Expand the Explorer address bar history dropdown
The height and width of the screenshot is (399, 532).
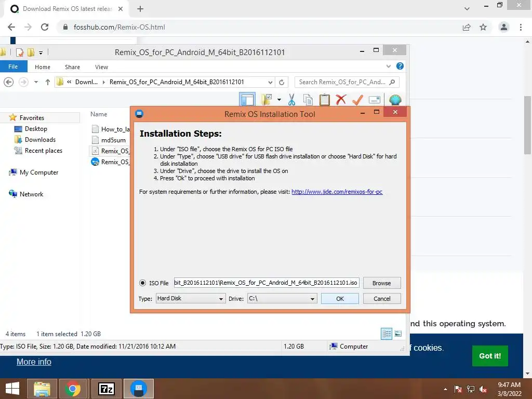click(270, 82)
